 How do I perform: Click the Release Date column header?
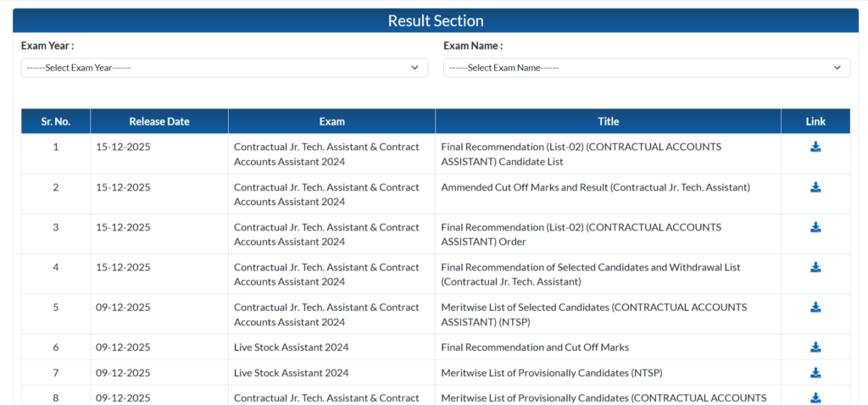point(159,121)
